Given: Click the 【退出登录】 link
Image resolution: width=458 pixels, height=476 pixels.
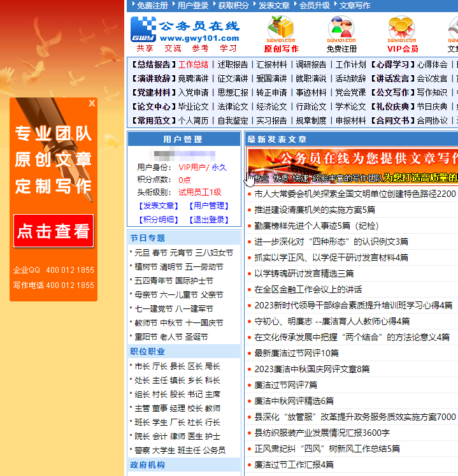Looking at the screenshot, I should [x=209, y=220].
